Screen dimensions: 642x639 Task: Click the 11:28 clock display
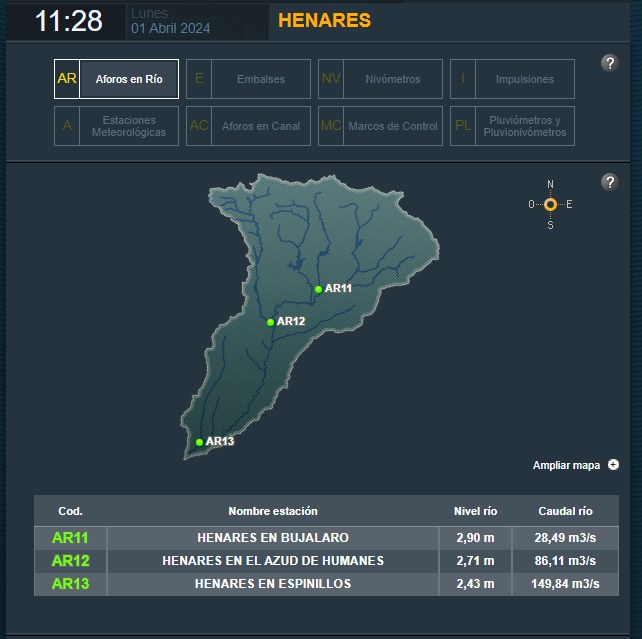[x=69, y=21]
